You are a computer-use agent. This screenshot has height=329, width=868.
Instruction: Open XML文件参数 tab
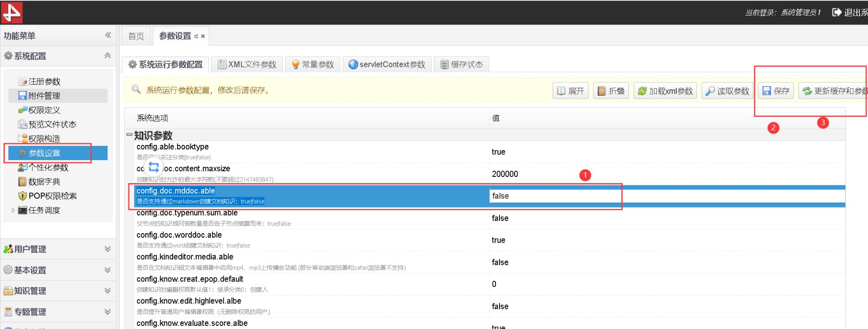[247, 64]
